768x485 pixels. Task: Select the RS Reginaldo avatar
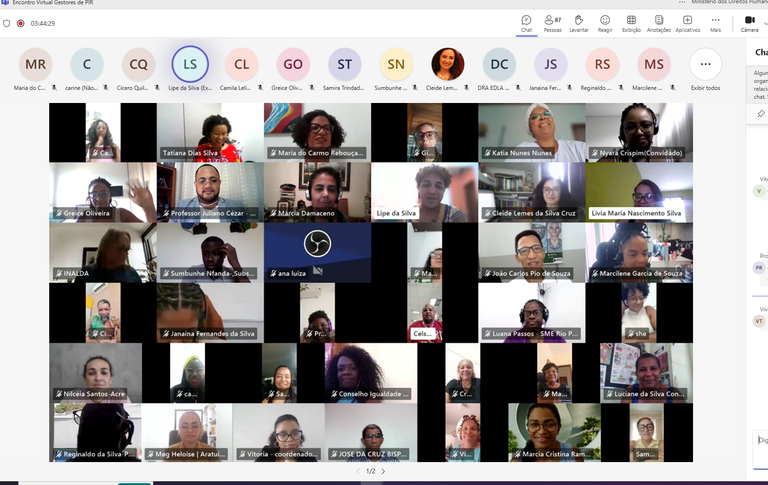(602, 64)
